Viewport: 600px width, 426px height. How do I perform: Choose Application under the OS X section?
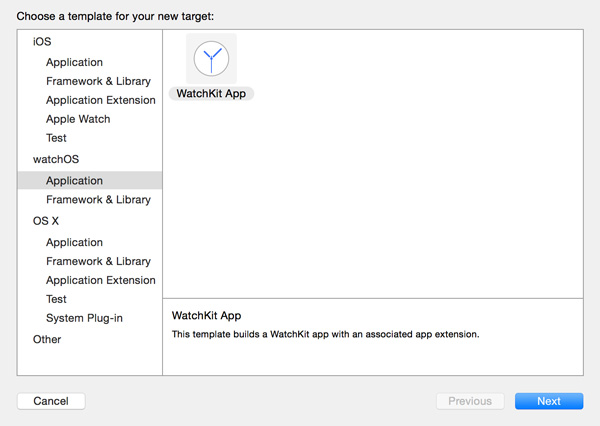click(x=74, y=242)
